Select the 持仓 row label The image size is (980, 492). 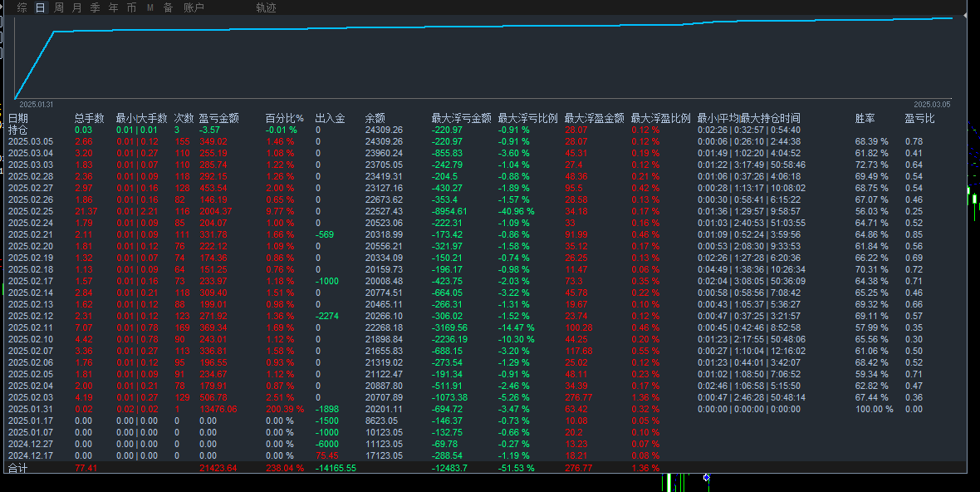tap(18, 130)
